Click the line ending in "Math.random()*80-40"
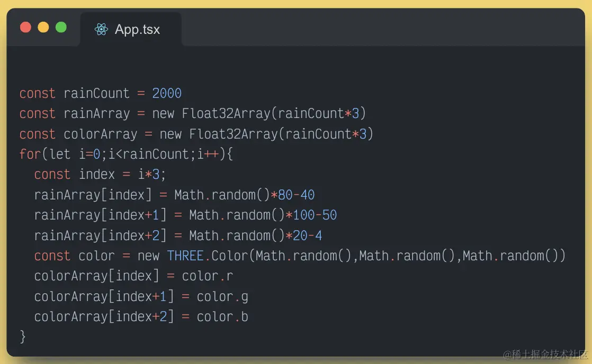The height and width of the screenshot is (364, 592). (x=174, y=195)
